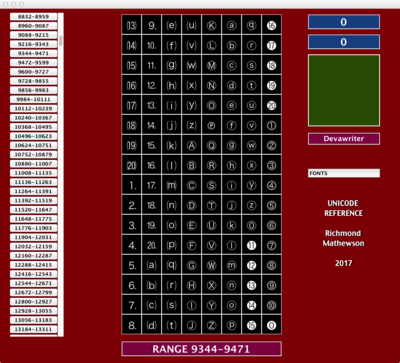Screen dimensions: 400x363
Task: Click the '1.' digit full stop glyph
Action: pyautogui.click(x=132, y=185)
